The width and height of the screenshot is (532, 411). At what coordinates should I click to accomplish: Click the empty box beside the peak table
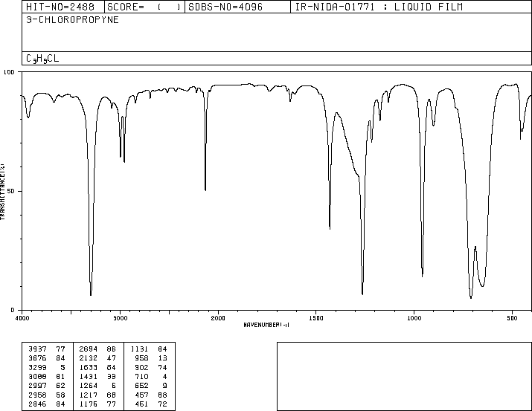(404, 376)
